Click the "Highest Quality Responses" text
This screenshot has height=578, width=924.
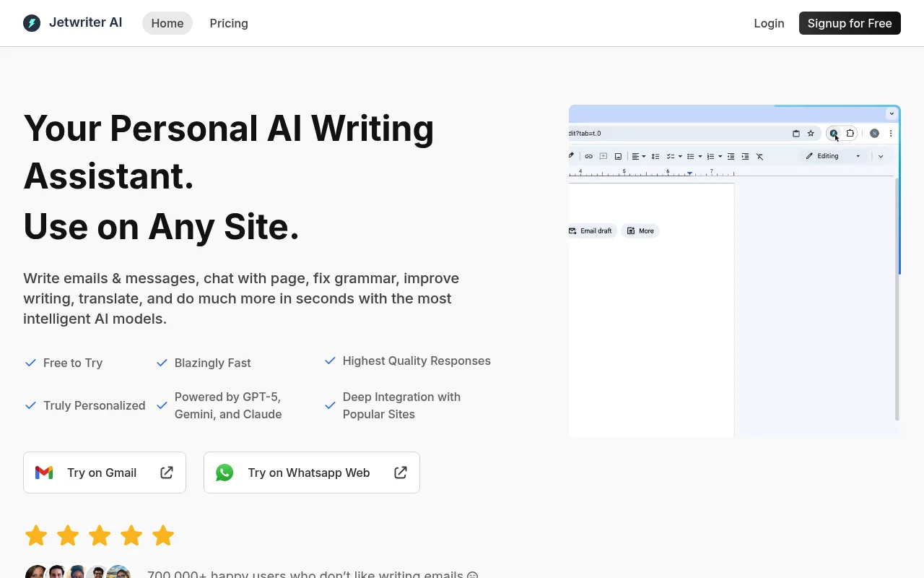pyautogui.click(x=417, y=361)
